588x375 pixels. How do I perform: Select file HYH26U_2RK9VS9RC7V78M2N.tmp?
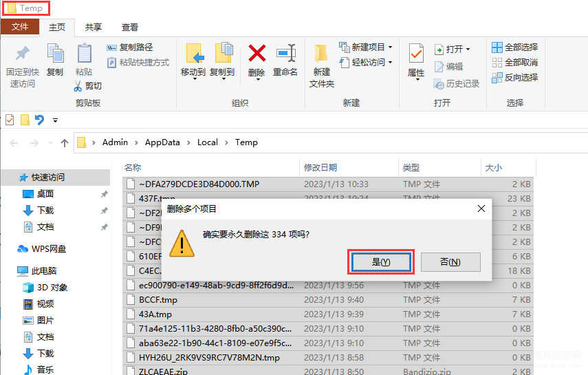328,358
